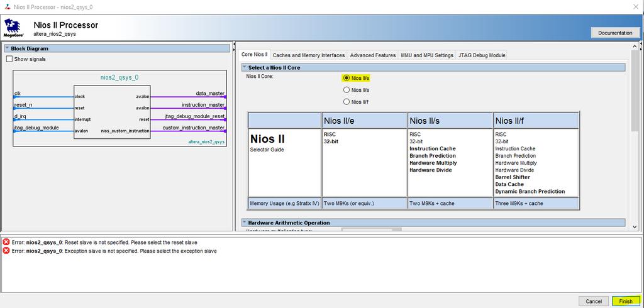Select the Nios II/e core radio button
Screen dimensions: 644x308
pos(347,78)
